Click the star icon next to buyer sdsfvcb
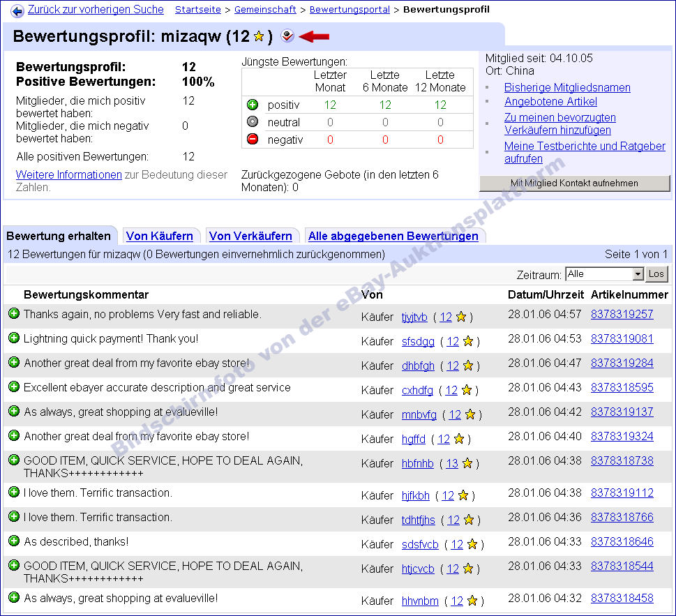 point(472,544)
